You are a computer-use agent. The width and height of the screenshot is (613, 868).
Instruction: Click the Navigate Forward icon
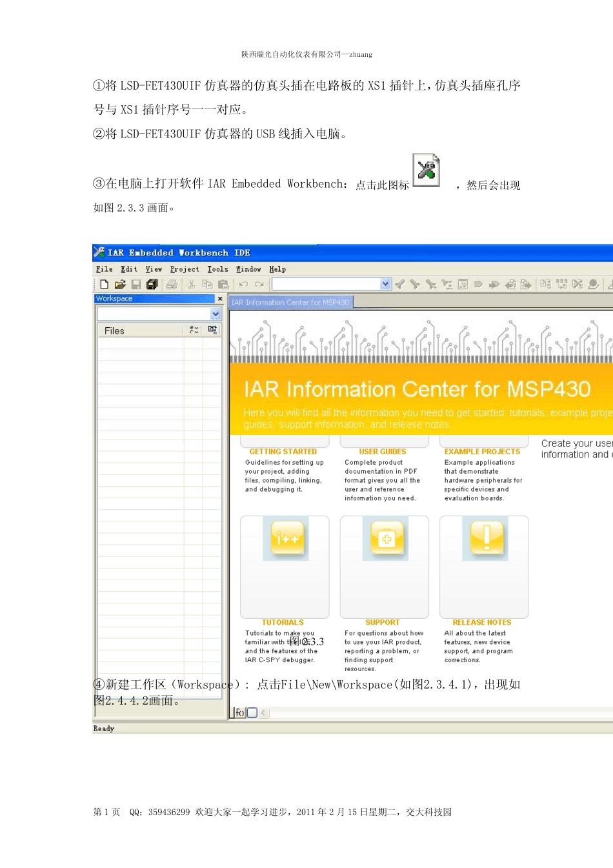(x=526, y=285)
